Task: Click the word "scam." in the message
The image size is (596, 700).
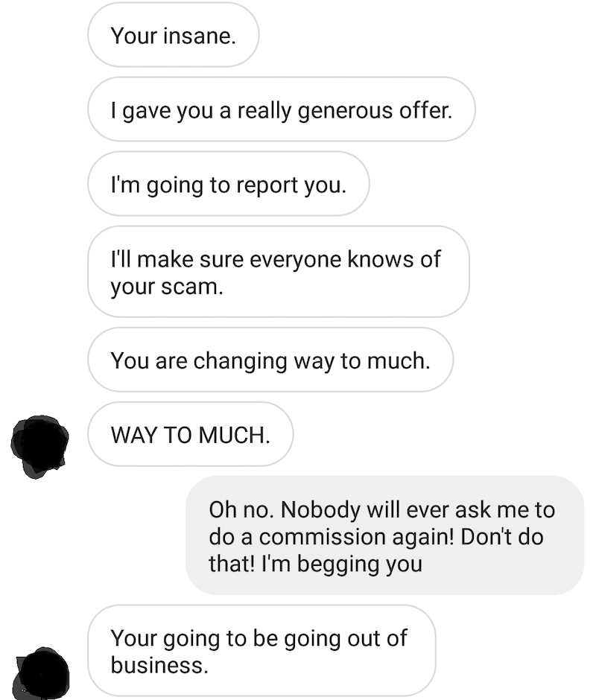Action: point(192,287)
